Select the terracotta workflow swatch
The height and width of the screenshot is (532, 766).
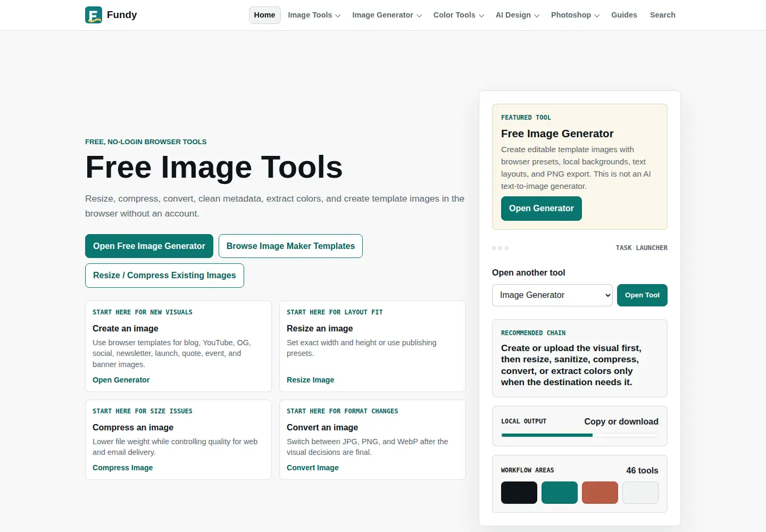[600, 493]
